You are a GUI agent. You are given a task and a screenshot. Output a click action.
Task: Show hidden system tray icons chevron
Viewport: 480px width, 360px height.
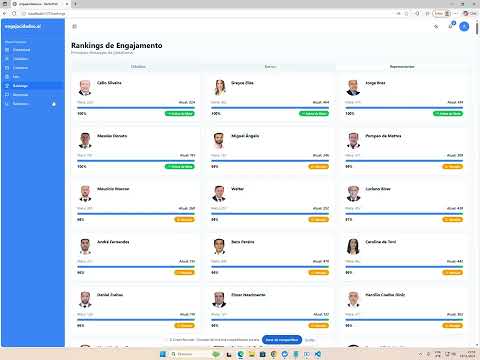[x=420, y=354]
